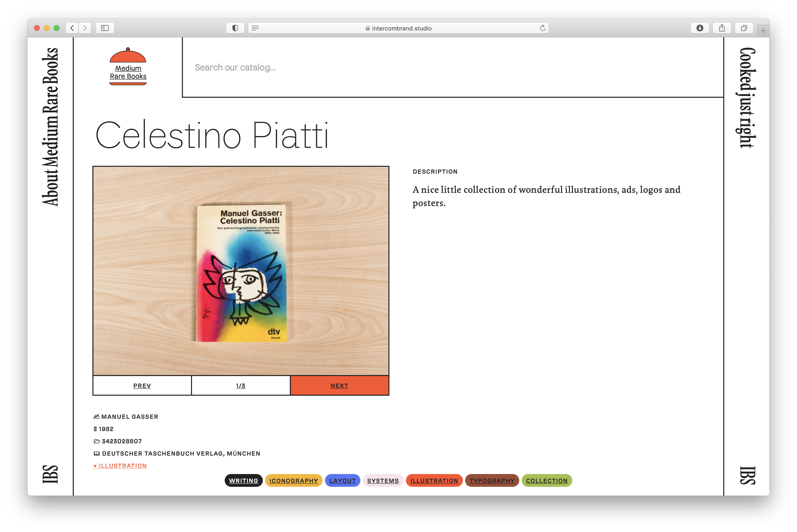Click the 1/3 image counter
Image resolution: width=797 pixels, height=532 pixels.
pos(241,386)
